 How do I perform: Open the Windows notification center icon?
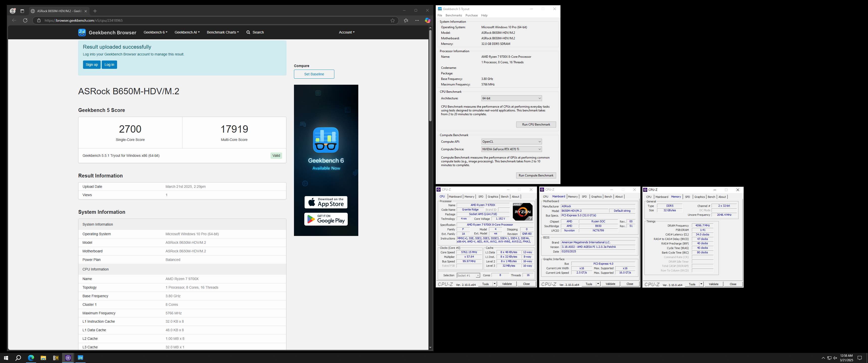tap(860, 358)
